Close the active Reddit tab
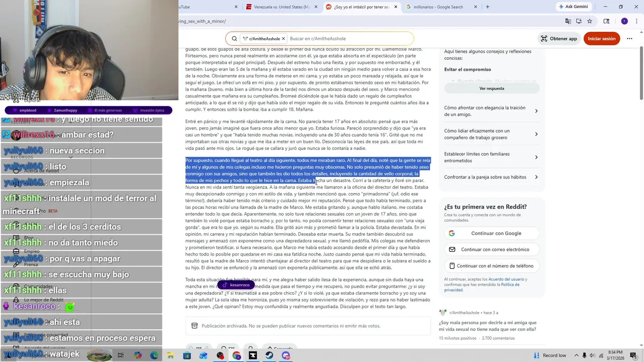The height and width of the screenshot is (362, 644). tap(395, 7)
